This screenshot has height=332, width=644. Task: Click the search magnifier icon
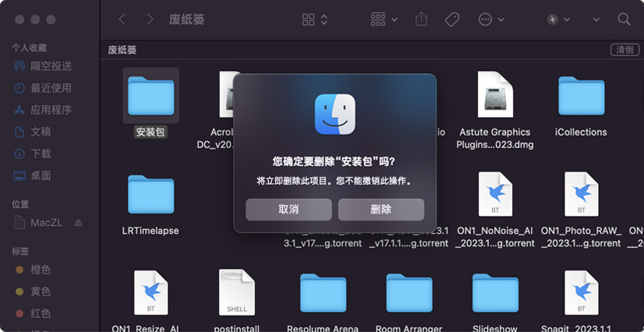tap(624, 19)
